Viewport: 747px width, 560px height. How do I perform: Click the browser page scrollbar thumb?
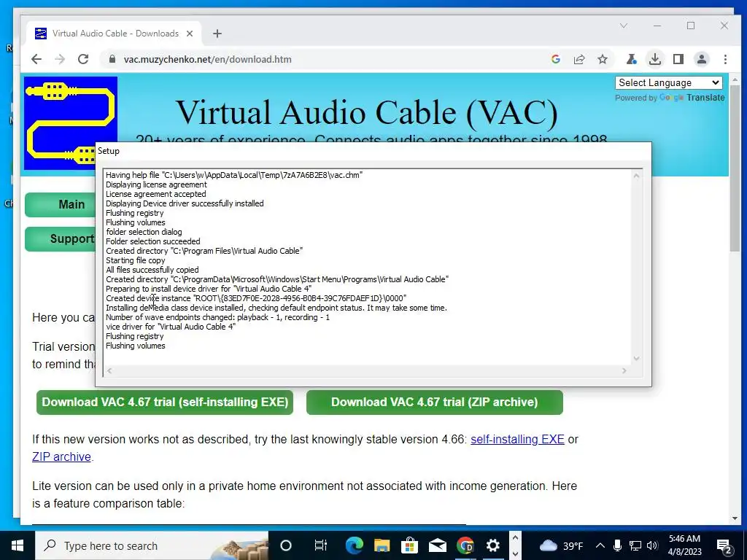735,168
